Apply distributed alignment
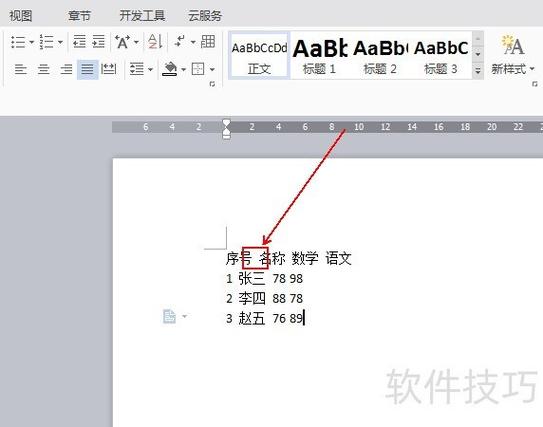543x427 pixels. pos(108,69)
